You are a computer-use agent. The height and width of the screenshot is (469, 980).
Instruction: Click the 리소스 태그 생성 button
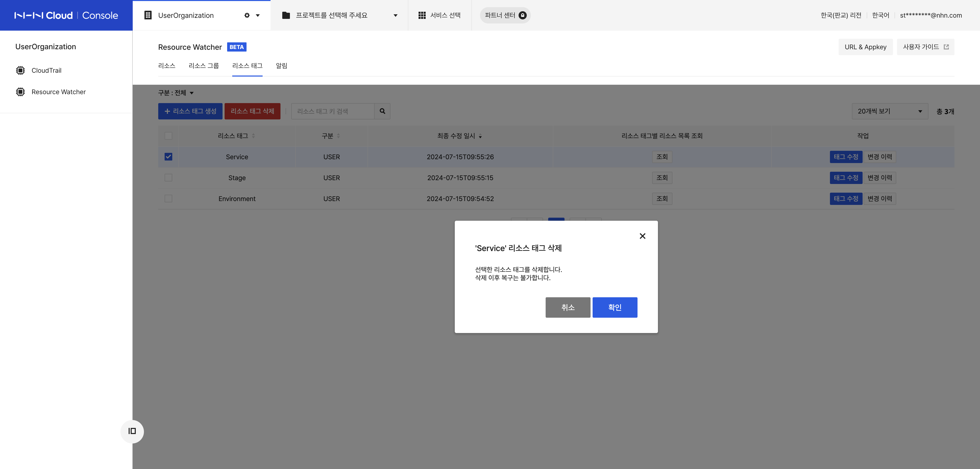pos(190,111)
